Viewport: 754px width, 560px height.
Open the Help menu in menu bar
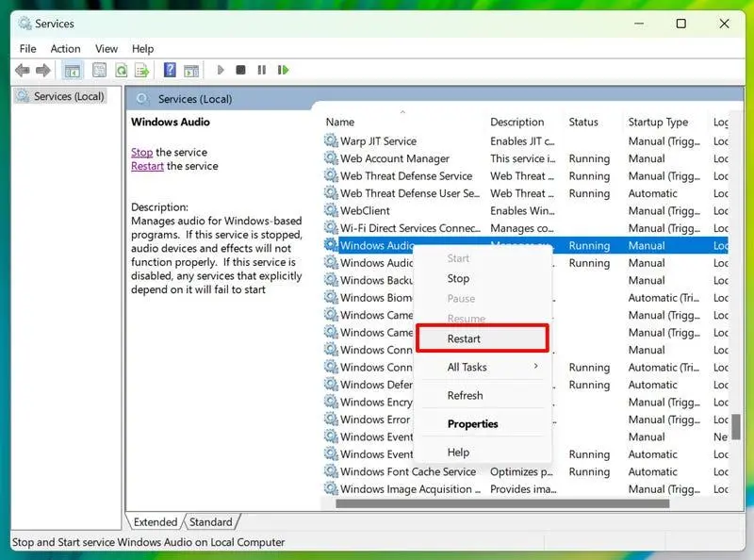pos(143,49)
